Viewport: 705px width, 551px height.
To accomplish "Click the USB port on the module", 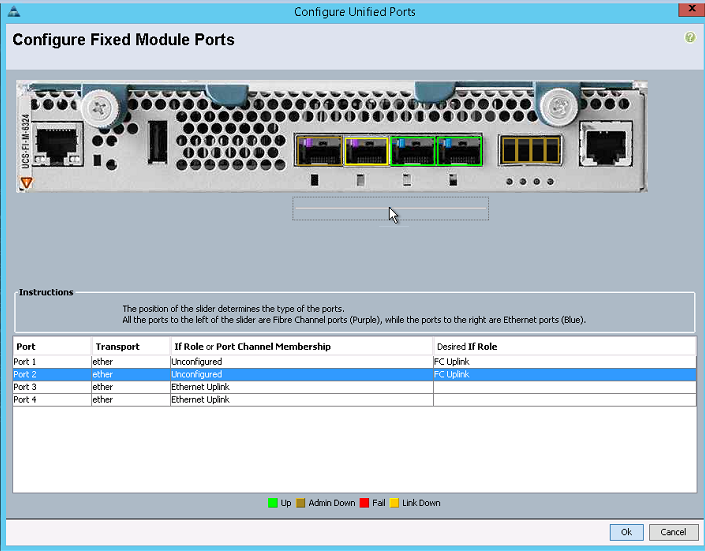I will pos(158,142).
